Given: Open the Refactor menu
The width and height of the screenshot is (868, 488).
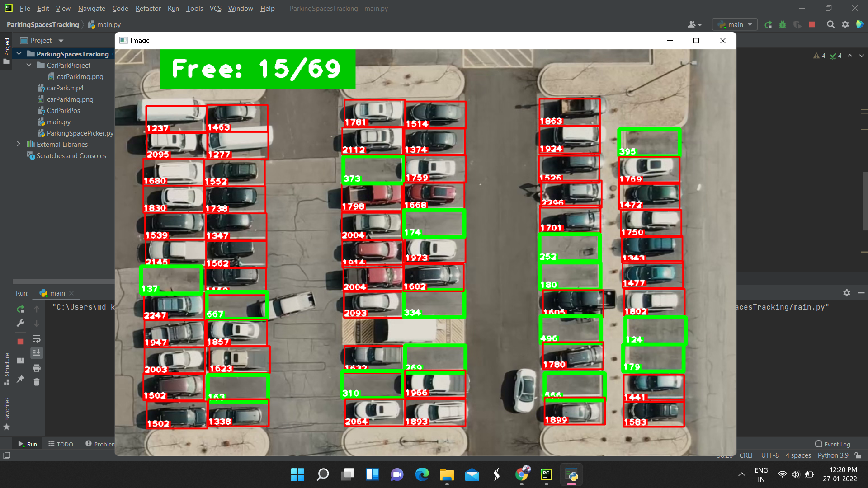Looking at the screenshot, I should point(148,8).
